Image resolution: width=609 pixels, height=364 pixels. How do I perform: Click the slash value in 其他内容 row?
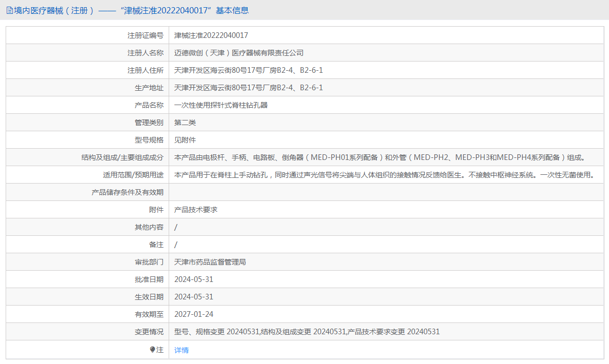coord(176,227)
